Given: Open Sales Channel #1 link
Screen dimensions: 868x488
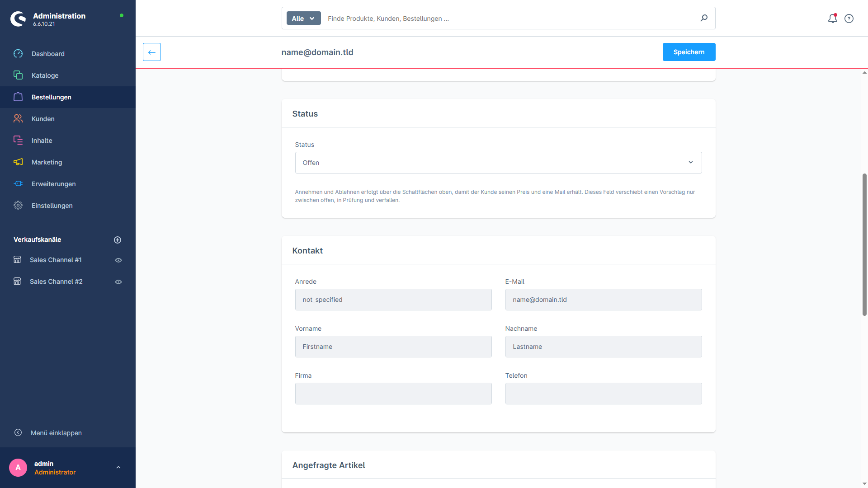Looking at the screenshot, I should [56, 260].
